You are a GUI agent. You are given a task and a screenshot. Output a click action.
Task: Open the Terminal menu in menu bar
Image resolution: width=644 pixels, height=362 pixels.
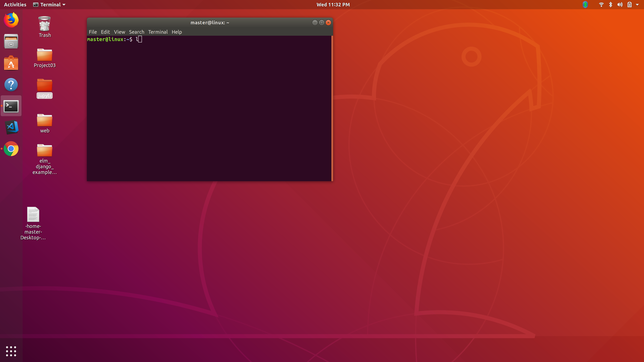point(158,32)
